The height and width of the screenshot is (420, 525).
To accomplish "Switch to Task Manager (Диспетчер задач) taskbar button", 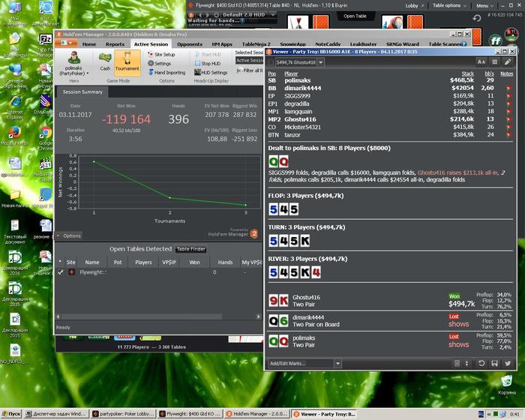I will click(x=57, y=414).
